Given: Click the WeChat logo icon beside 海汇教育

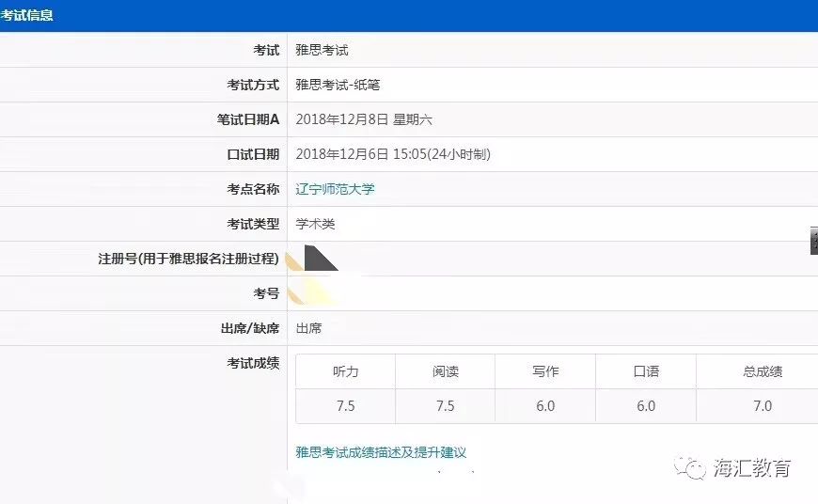Looking at the screenshot, I should 694,467.
